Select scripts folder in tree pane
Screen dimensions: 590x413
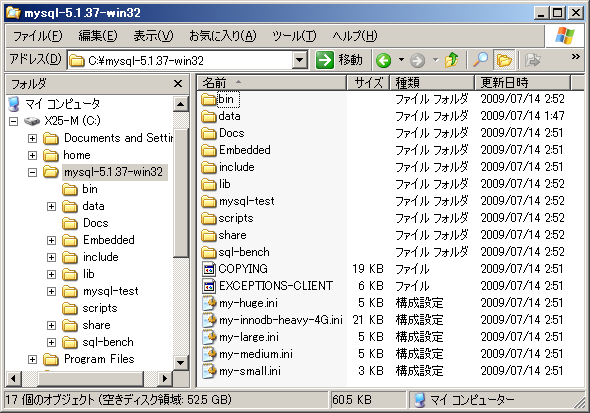tap(100, 308)
